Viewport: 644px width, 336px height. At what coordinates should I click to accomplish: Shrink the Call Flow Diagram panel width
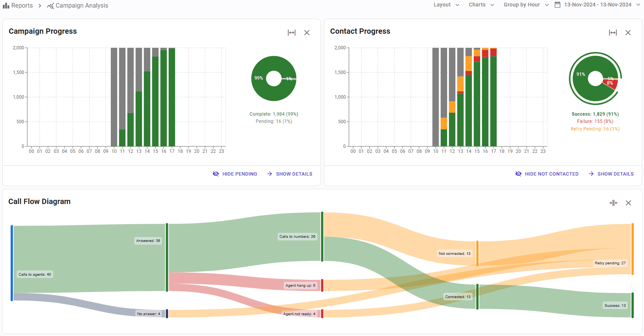pos(613,203)
